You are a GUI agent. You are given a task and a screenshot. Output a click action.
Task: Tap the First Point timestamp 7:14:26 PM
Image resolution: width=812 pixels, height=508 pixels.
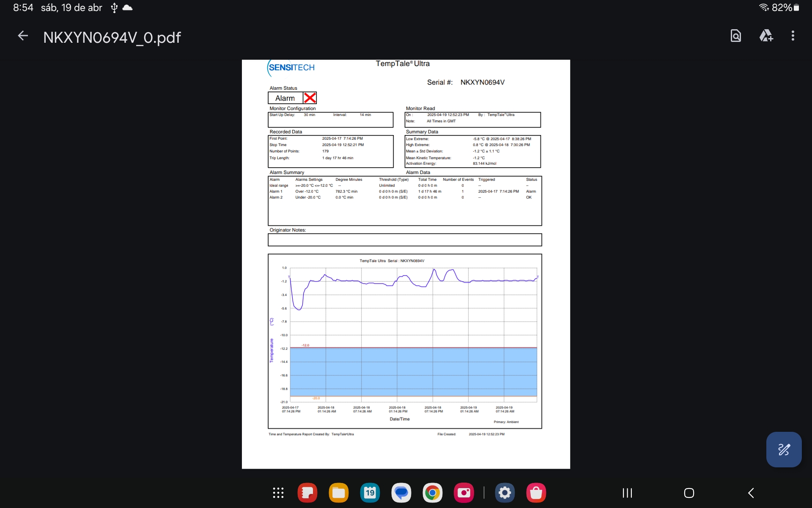pyautogui.click(x=343, y=138)
